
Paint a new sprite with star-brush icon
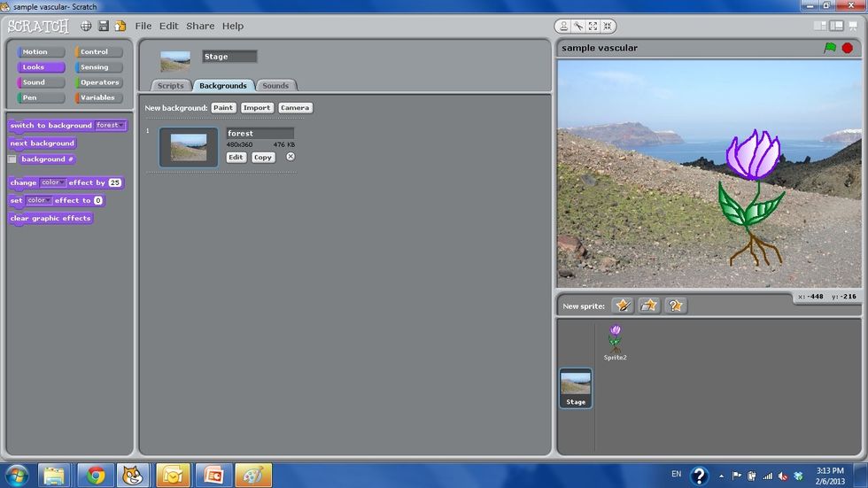(x=623, y=306)
